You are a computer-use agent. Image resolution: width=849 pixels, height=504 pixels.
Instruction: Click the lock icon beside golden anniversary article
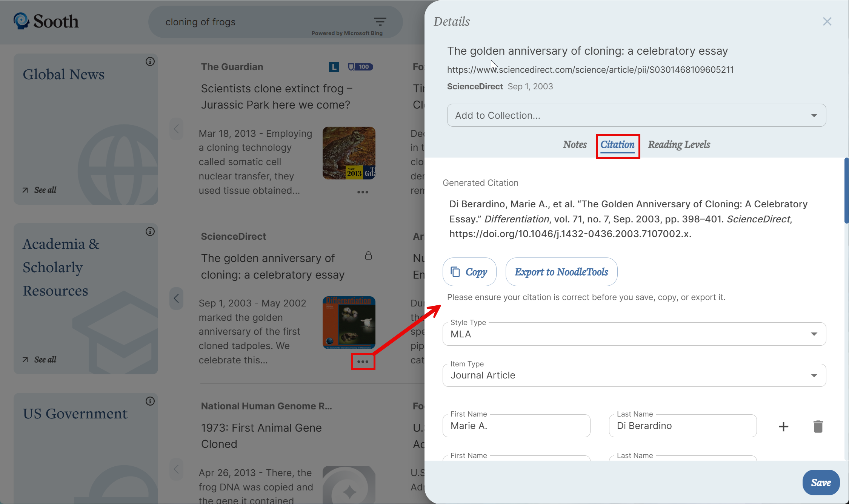pyautogui.click(x=368, y=256)
